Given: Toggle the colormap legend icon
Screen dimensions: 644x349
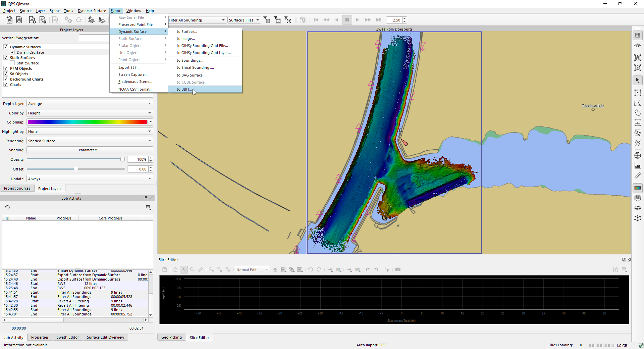Looking at the screenshot, I should click(637, 188).
